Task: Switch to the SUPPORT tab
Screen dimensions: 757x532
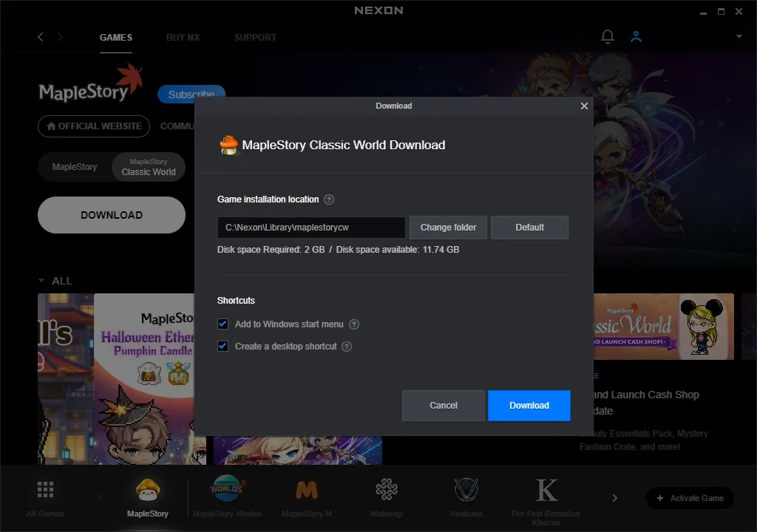Action: (x=255, y=37)
